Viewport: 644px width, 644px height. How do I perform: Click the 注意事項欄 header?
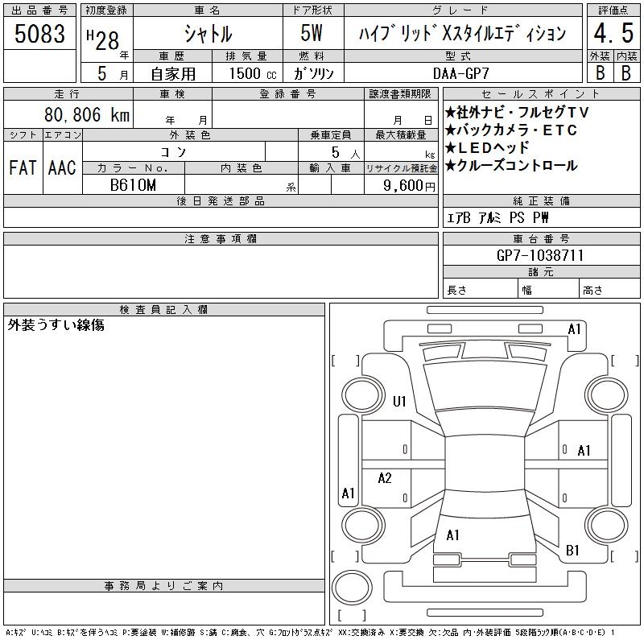click(221, 238)
